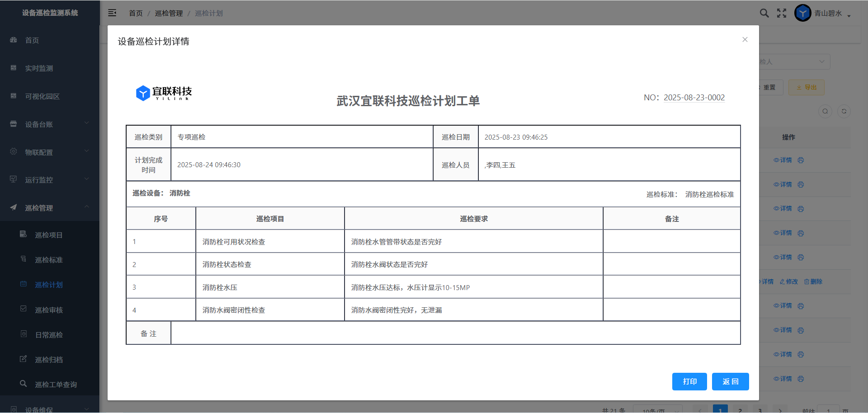Toggle fullscreen mode icon in header
The image size is (868, 413).
click(782, 13)
